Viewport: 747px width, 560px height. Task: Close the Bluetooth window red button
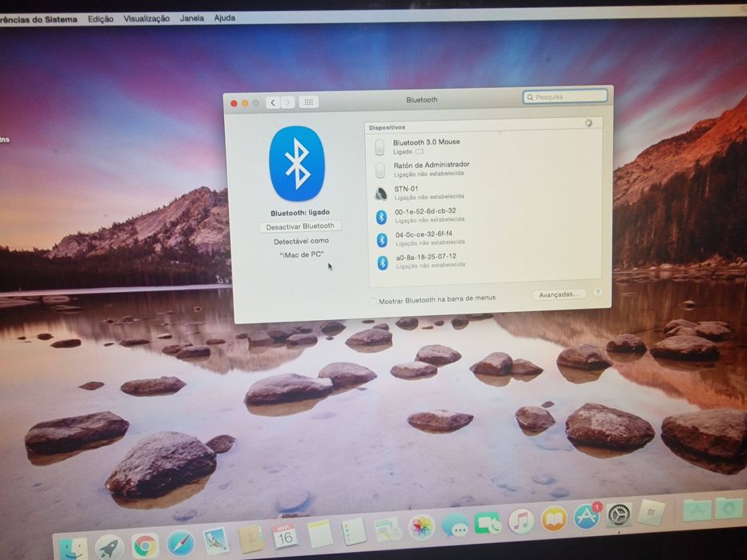(x=234, y=104)
